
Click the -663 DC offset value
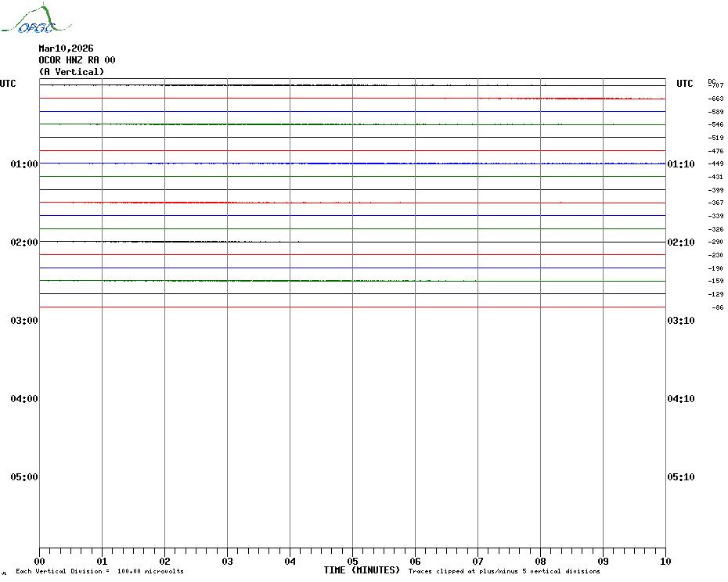pos(716,99)
